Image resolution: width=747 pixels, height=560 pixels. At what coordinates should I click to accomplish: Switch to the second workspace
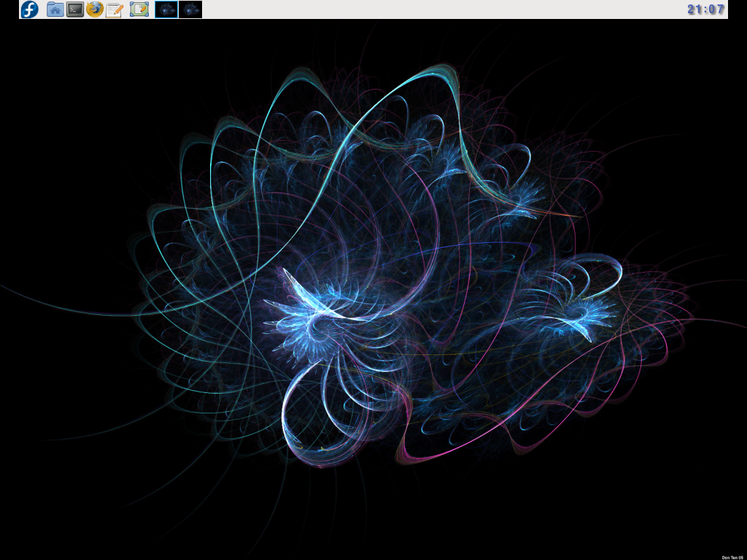tap(190, 9)
